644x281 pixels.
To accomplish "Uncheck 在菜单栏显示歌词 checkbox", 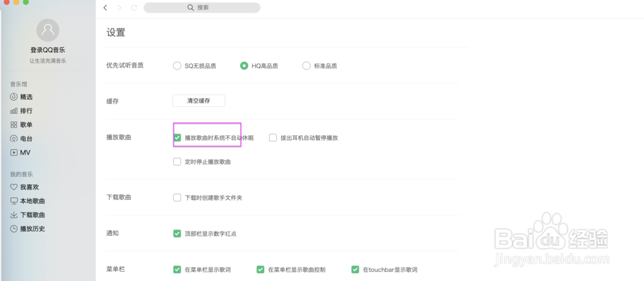I will 177,269.
